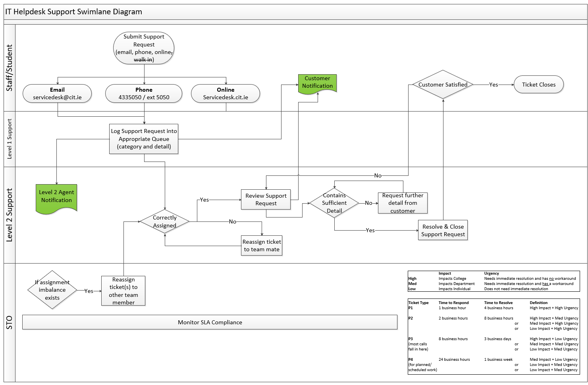Select the Customer Satisfied decision diamond
This screenshot has width=588, height=385.
click(x=443, y=85)
